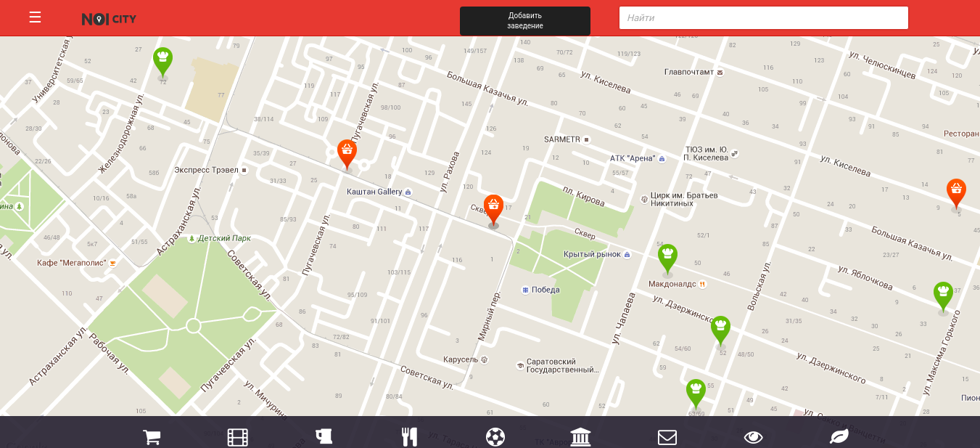The width and height of the screenshot is (980, 448).
Task: Open the film strip cinema category
Action: [238, 436]
